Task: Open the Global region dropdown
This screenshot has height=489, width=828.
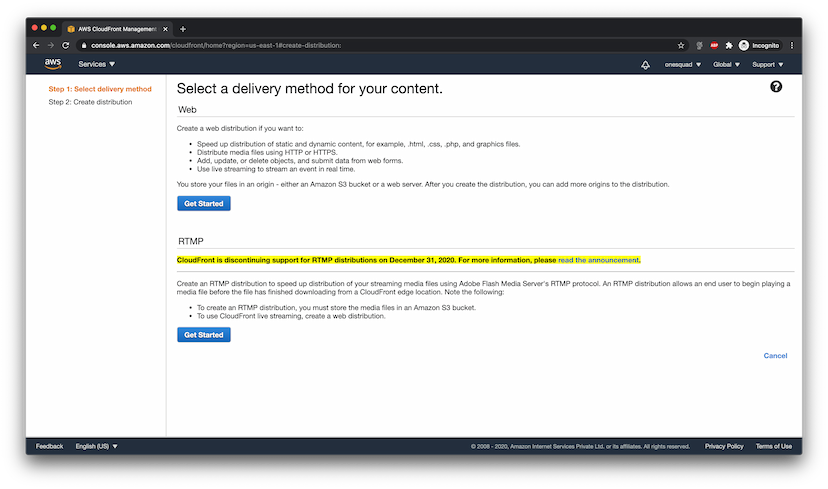Action: coord(726,65)
